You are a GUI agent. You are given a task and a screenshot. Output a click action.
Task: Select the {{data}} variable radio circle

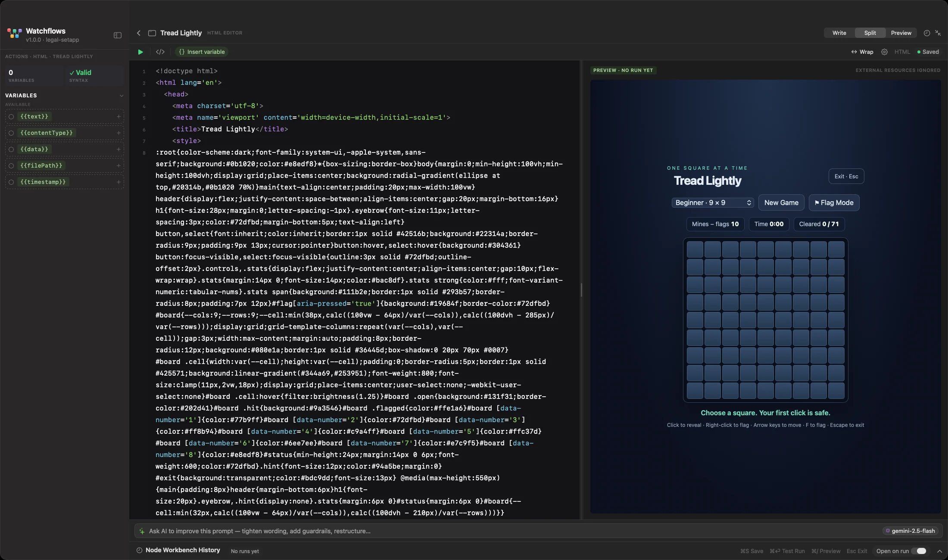(12, 149)
